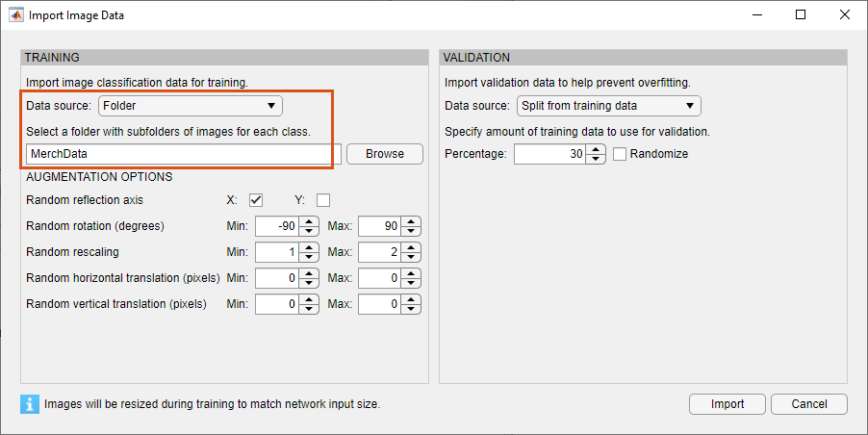868x435 pixels.
Task: Increase Random rescaling Max value
Action: coord(412,247)
